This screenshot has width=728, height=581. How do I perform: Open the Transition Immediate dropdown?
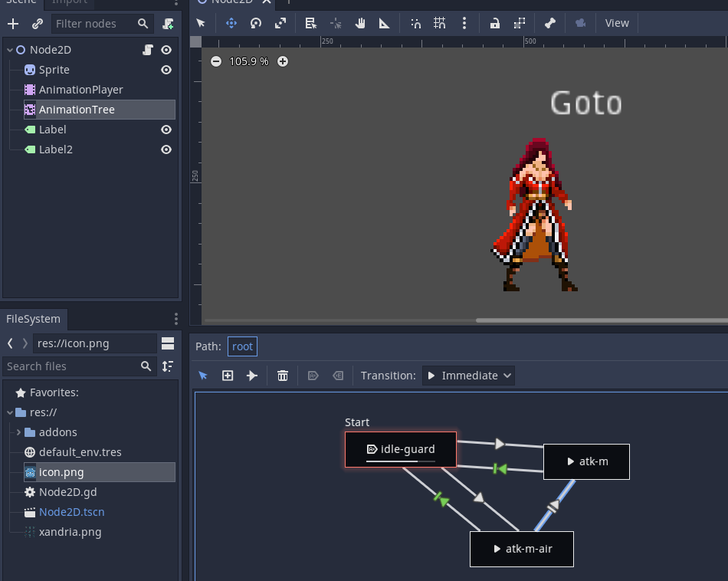[x=467, y=376]
